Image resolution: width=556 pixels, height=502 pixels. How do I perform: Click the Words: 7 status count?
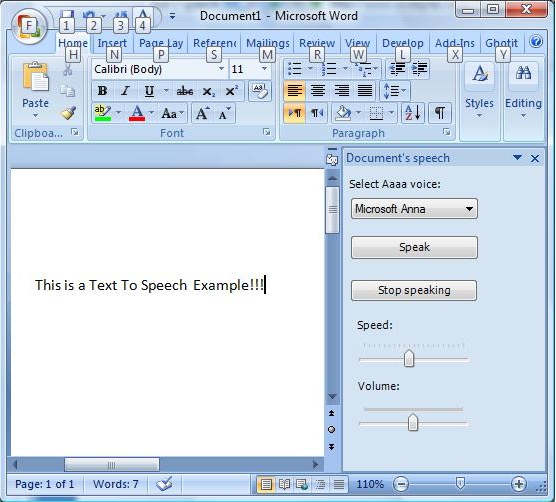pyautogui.click(x=116, y=484)
